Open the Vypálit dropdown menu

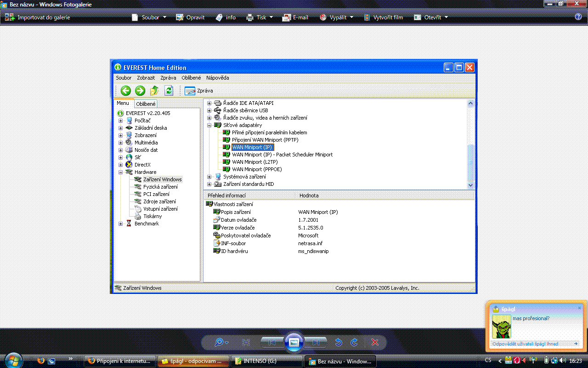pos(337,17)
